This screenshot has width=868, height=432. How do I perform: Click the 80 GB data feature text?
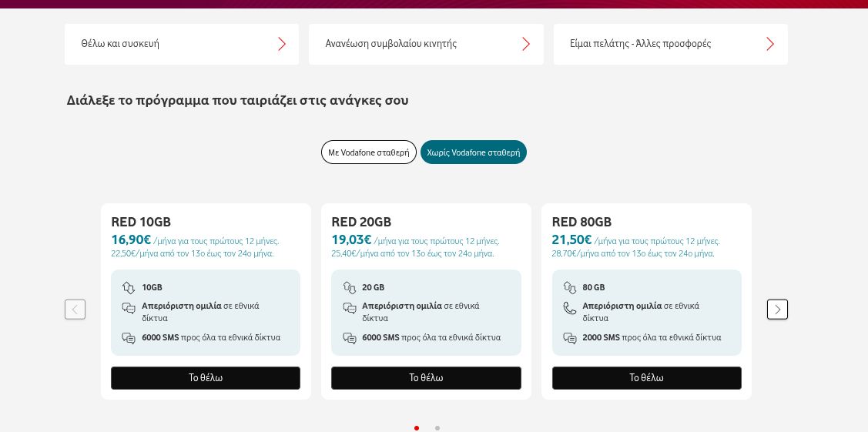tap(593, 288)
